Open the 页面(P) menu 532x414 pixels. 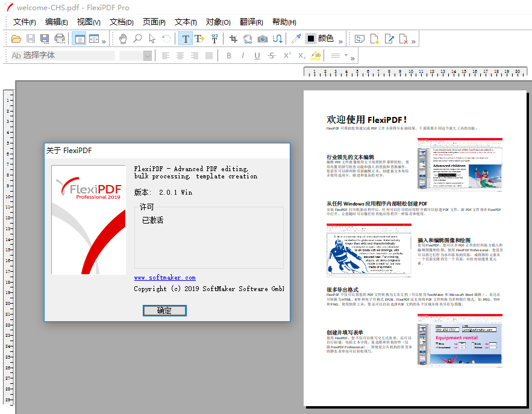pos(154,22)
